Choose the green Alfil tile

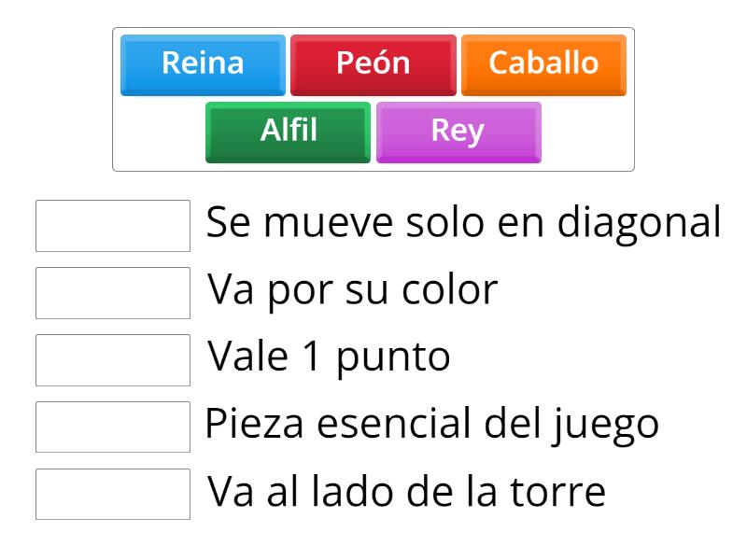pyautogui.click(x=288, y=132)
